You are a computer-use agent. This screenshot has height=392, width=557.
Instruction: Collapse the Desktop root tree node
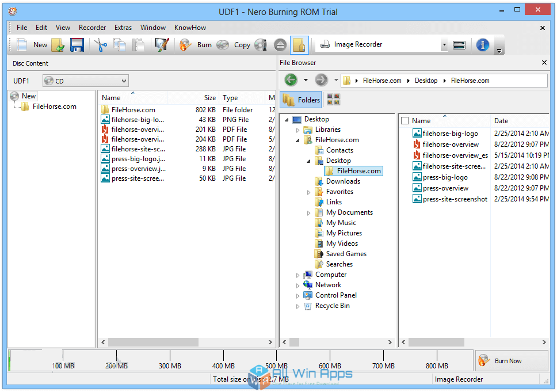coord(287,120)
